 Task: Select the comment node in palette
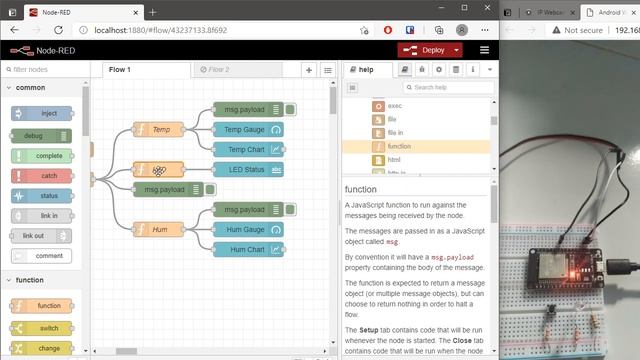click(42, 256)
